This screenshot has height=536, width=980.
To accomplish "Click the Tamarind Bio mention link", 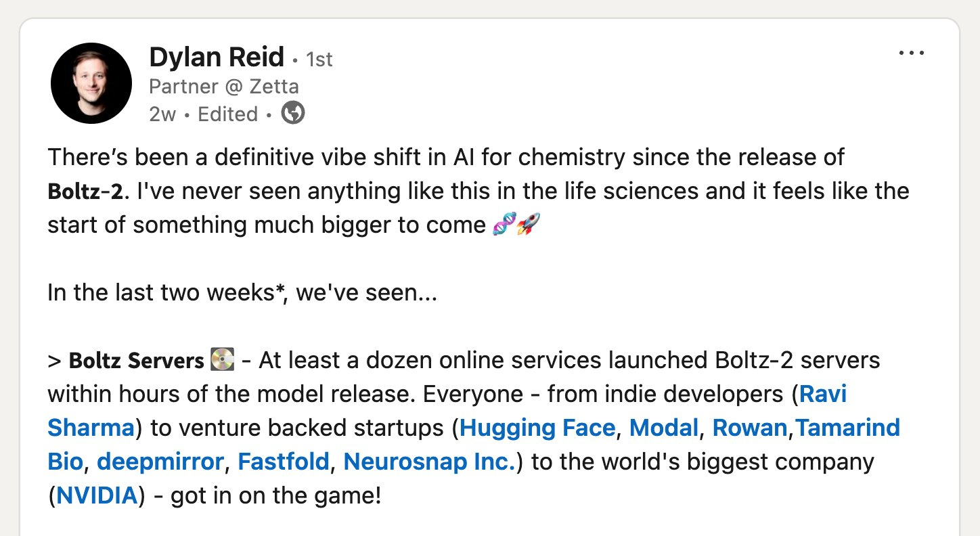I will point(847,428).
